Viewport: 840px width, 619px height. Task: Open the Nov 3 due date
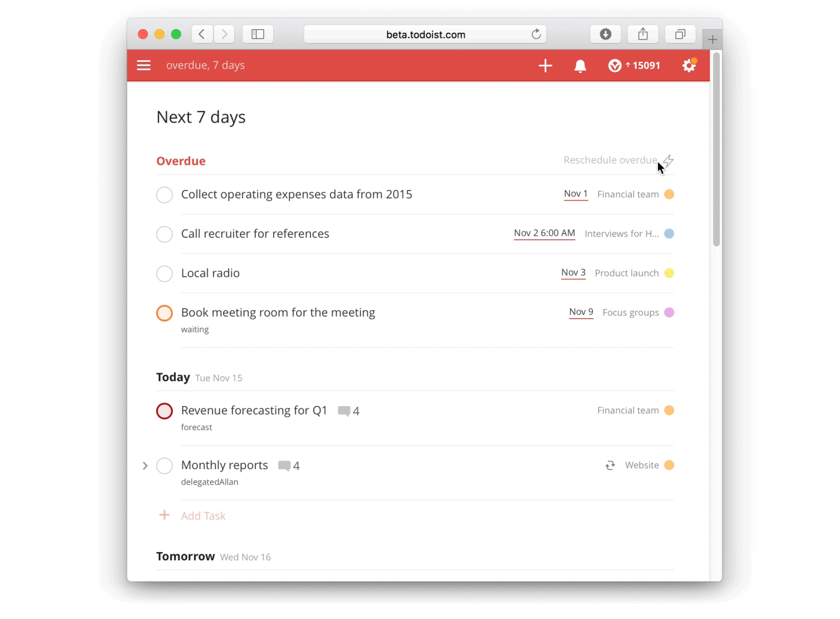pos(573,272)
